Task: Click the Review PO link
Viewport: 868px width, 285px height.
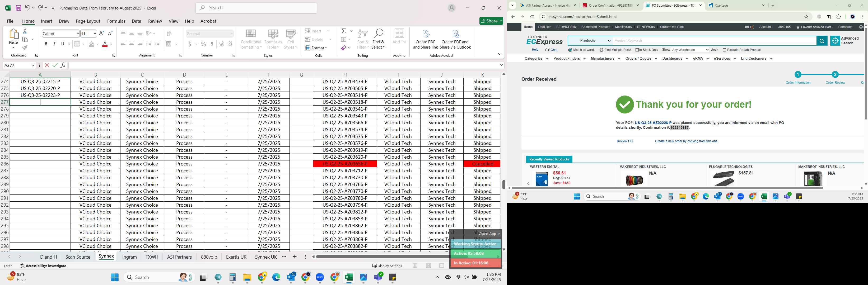Action: pos(624,141)
